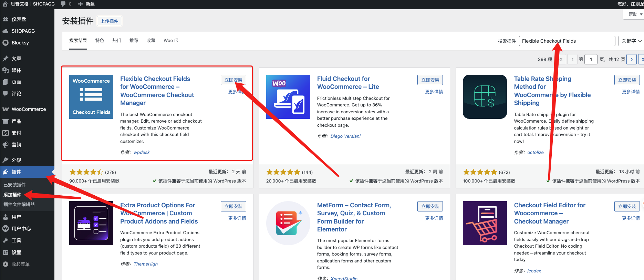Viewport: 644px width, 280px height.
Task: Open 用户 users icon
Action: (6, 217)
